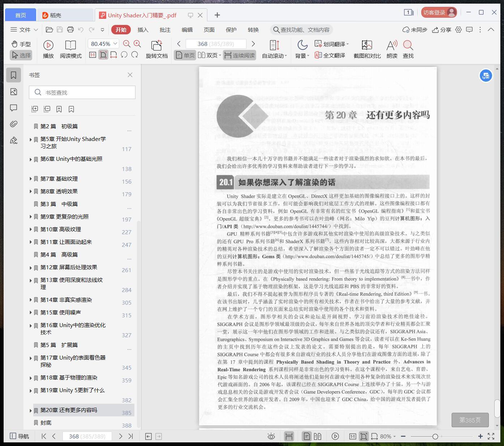Open the bookmarks sidebar panel icon

13,75
